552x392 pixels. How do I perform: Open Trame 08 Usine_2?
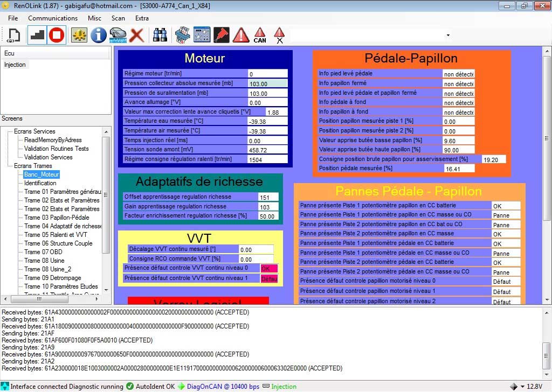tap(48, 269)
